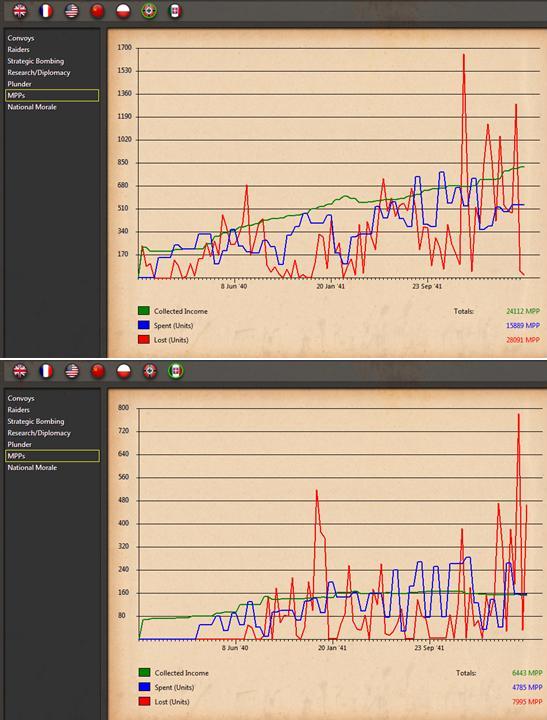The width and height of the screenshot is (547, 720).
Task: Click the green Collected Income swatch, upper chart
Action: coord(144,311)
